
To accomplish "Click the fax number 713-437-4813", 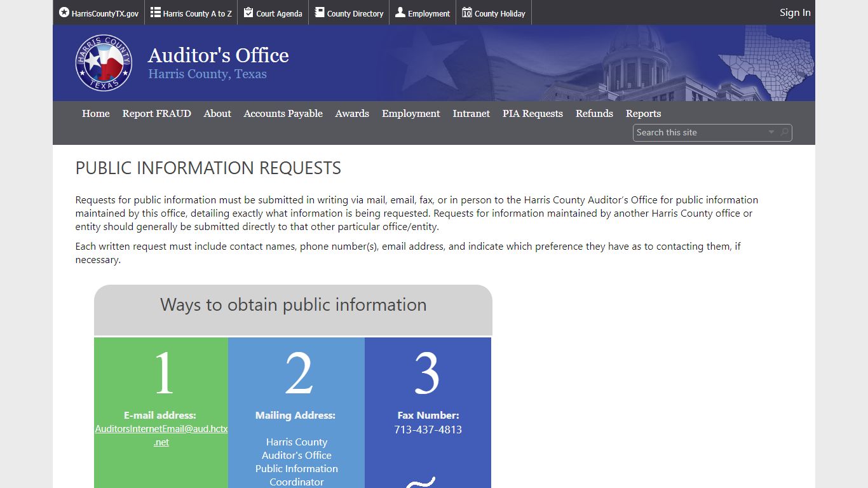I will pos(428,430).
